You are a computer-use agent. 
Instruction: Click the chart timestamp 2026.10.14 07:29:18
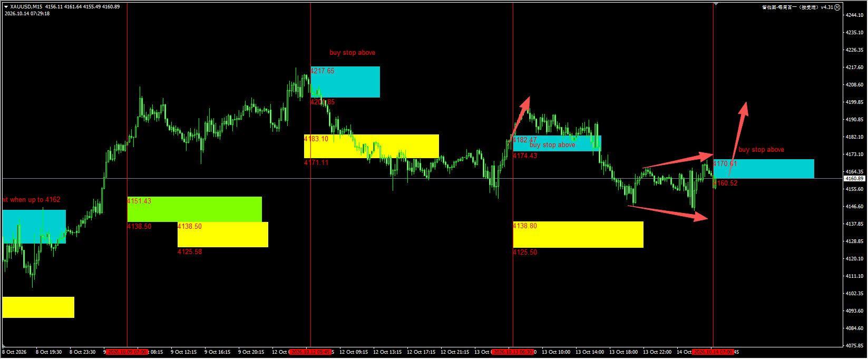(x=27, y=14)
